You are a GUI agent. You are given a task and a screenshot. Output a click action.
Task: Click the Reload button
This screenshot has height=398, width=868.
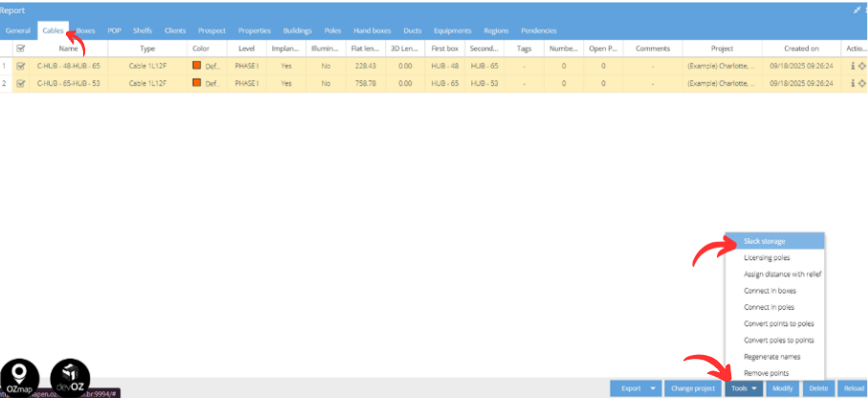click(853, 388)
